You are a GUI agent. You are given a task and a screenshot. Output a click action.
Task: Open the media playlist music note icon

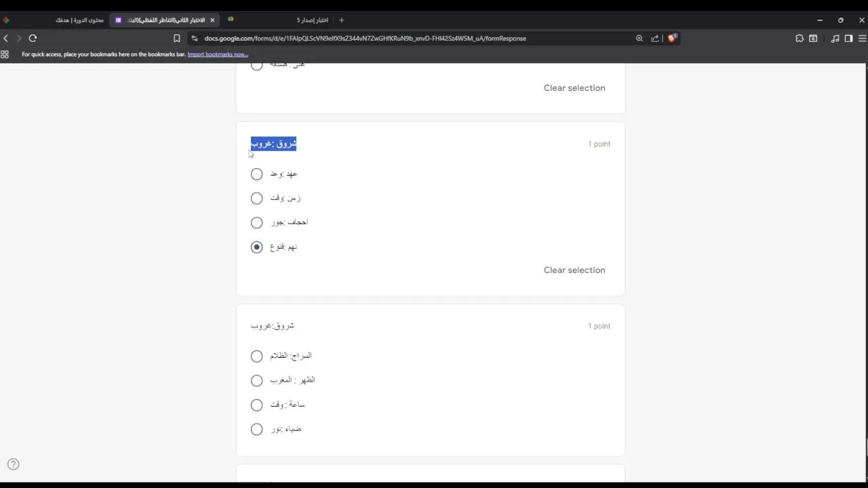click(x=835, y=39)
